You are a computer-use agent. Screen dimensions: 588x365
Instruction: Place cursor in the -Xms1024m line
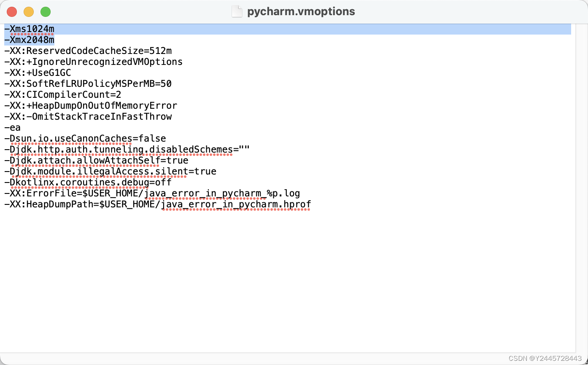point(30,29)
